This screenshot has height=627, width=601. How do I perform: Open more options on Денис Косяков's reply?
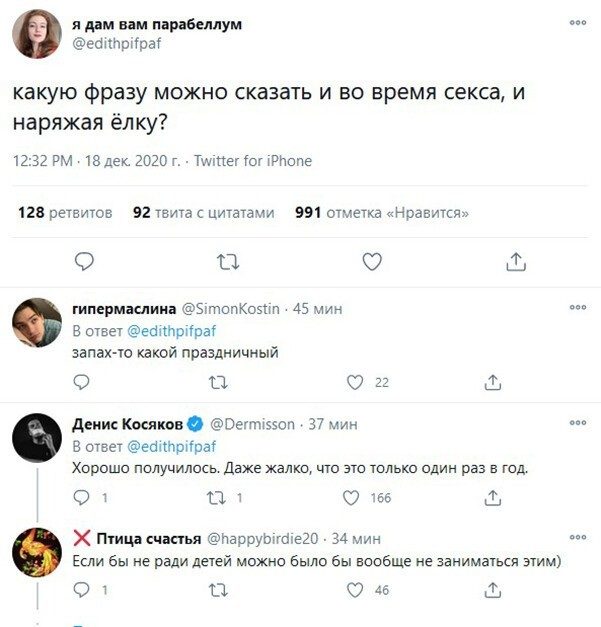pos(577,423)
